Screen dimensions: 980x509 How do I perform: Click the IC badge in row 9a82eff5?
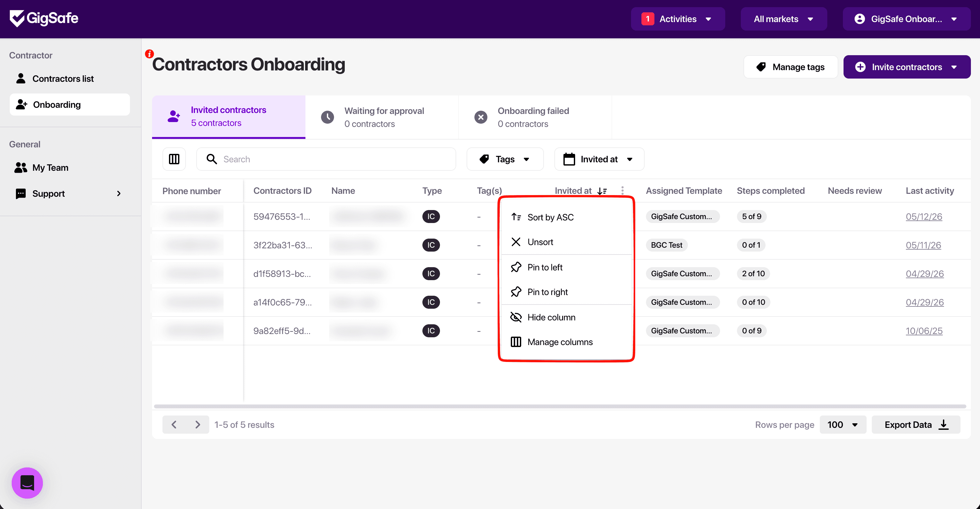click(x=431, y=331)
